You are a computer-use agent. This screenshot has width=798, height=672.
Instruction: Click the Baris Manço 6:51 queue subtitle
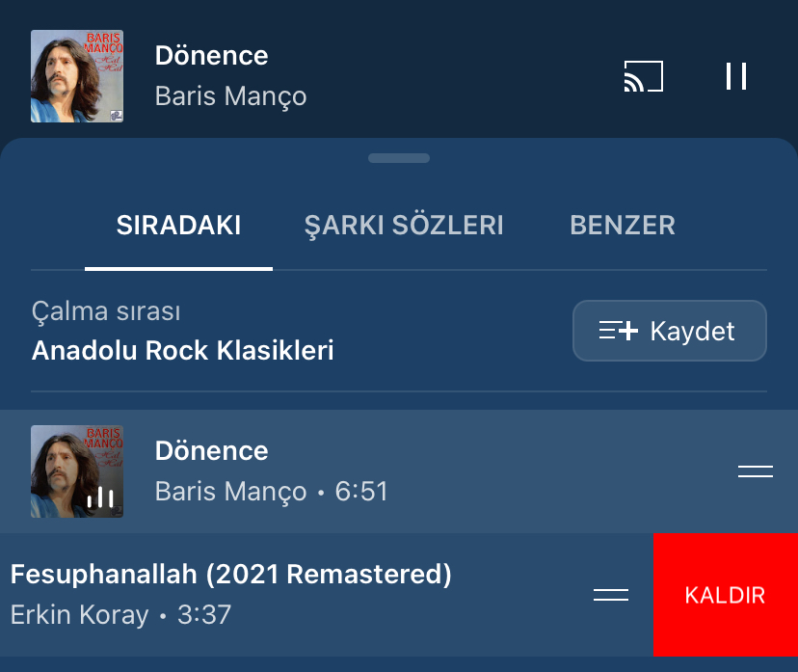(x=271, y=492)
